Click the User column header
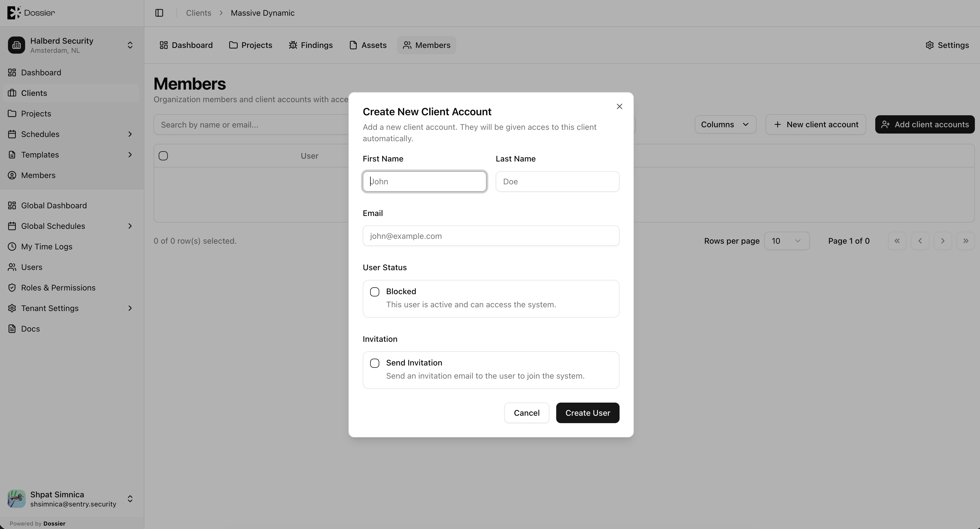Image resolution: width=980 pixels, height=529 pixels. click(x=309, y=156)
